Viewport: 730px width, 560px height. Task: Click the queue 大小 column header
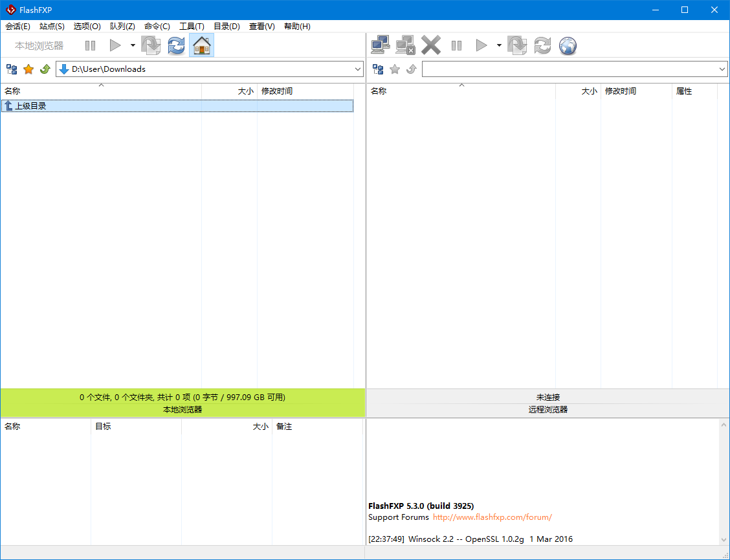227,426
